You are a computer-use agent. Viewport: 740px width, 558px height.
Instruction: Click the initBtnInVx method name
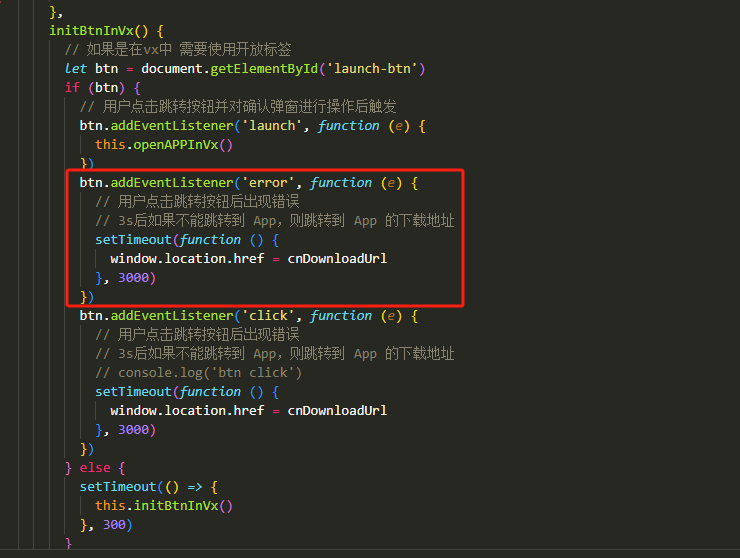pyautogui.click(x=92, y=31)
